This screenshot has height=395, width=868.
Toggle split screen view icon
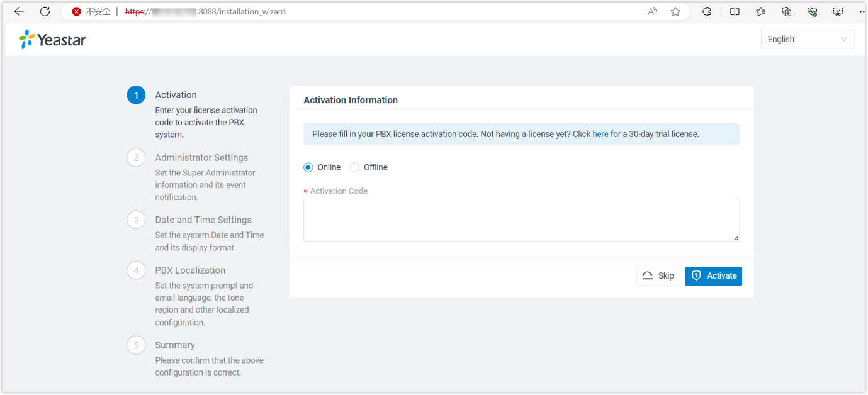(735, 11)
